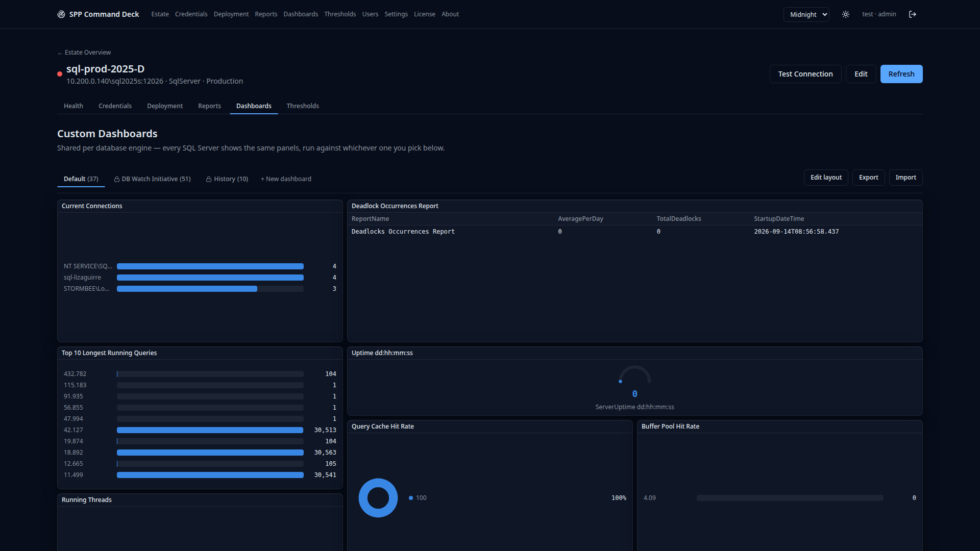Open the Midnight theme dropdown
980x551 pixels.
806,14
